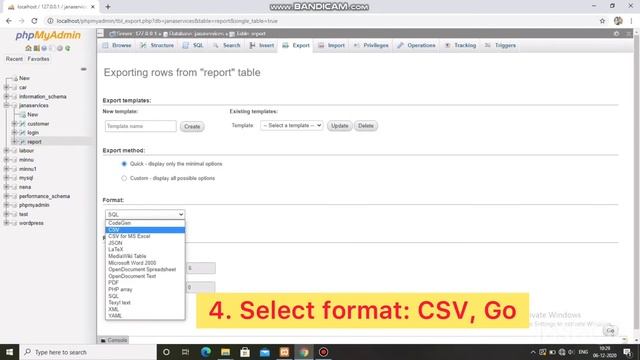Switch to the Import tab

click(332, 45)
